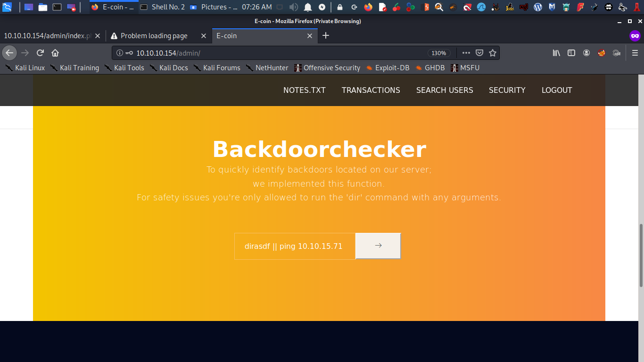
Task: Open SECURITY in the site navigation
Action: tap(507, 90)
